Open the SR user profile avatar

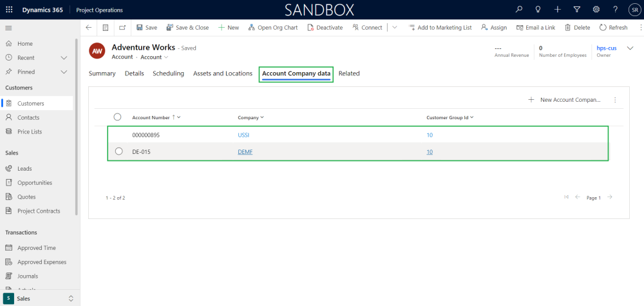point(634,10)
